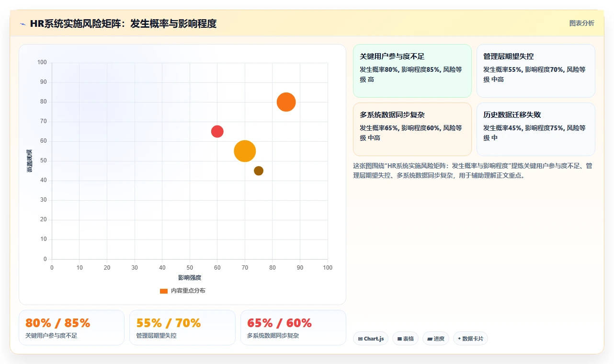
Task: Click the chart title HR系统实施风险矩阵
Action: coord(123,23)
